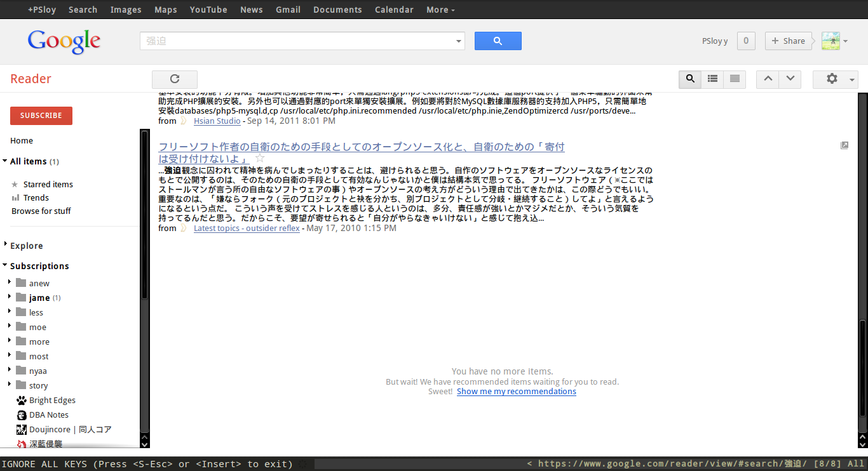Open article in new window icon
Screen dimensions: 868x471
click(x=844, y=145)
